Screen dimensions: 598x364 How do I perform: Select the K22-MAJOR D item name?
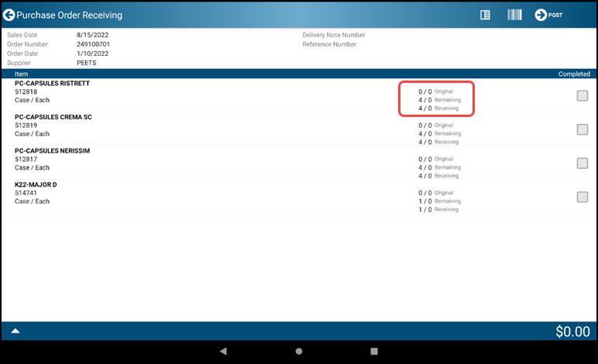(x=36, y=184)
